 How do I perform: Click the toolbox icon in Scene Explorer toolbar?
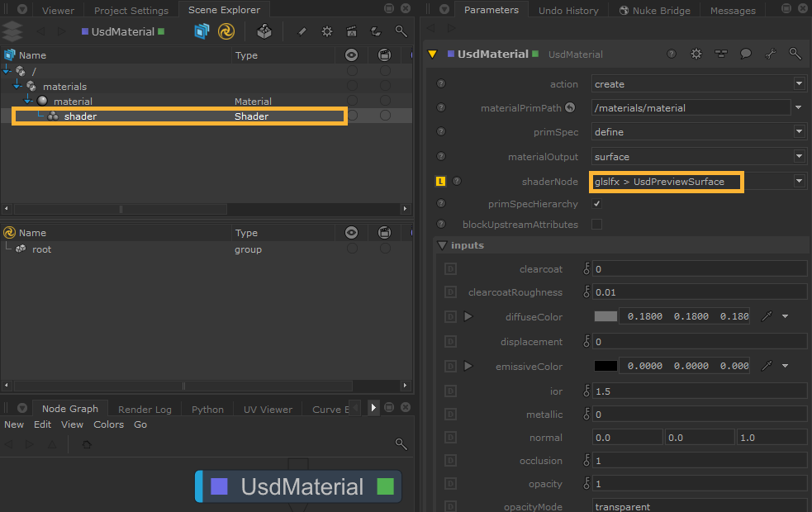pos(264,31)
